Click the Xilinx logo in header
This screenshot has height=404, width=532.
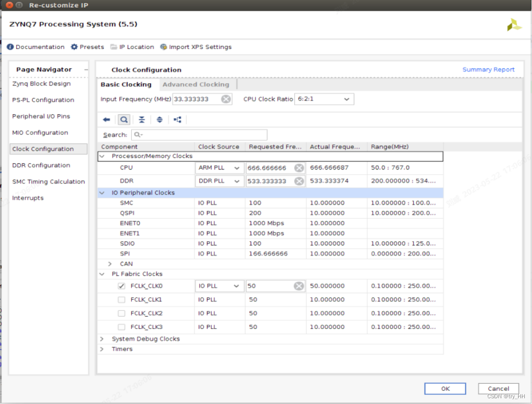pos(514,25)
